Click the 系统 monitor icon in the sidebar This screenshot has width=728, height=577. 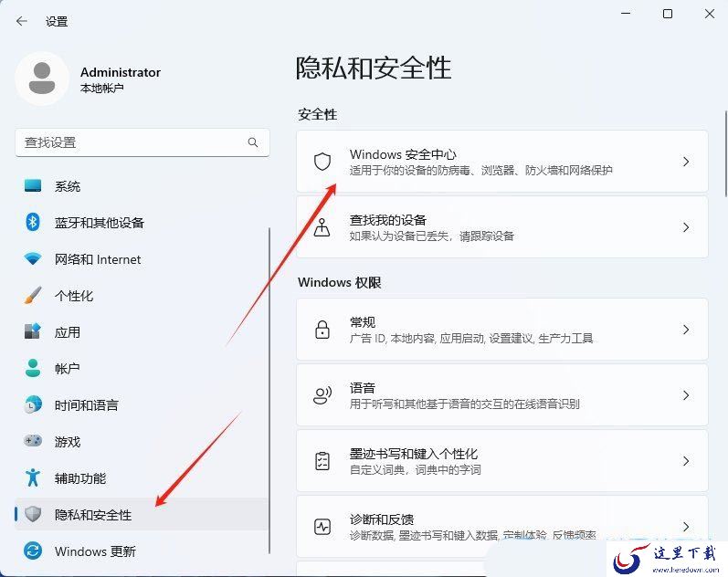tap(33, 186)
